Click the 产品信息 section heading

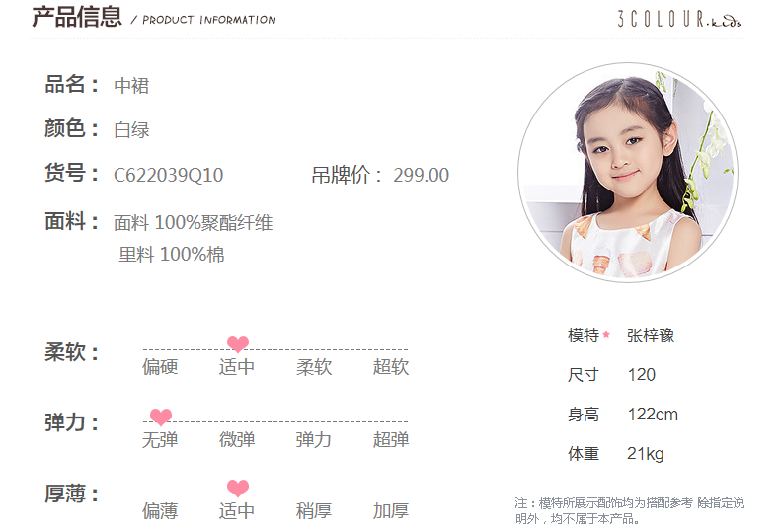click(x=77, y=17)
